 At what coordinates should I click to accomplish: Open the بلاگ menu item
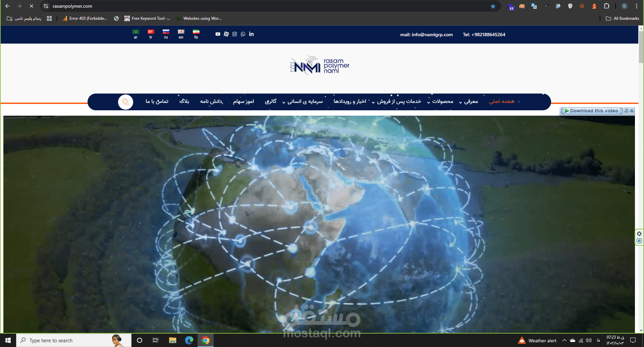184,102
